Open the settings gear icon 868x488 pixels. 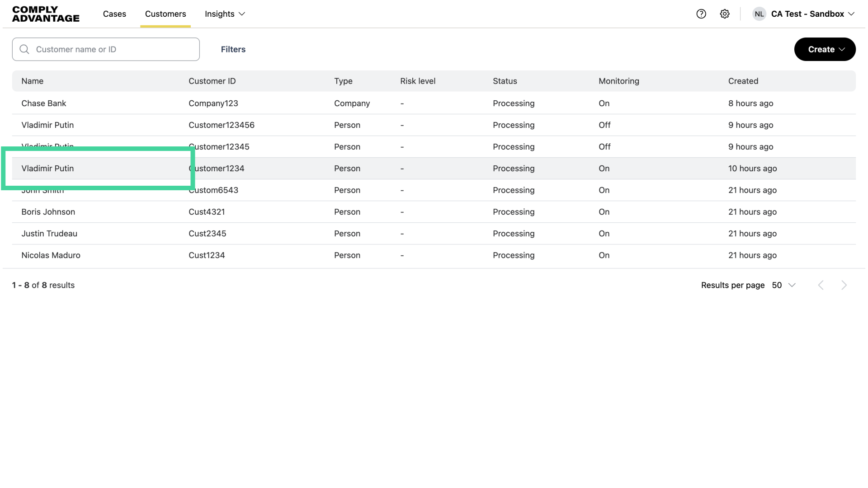pyautogui.click(x=725, y=14)
